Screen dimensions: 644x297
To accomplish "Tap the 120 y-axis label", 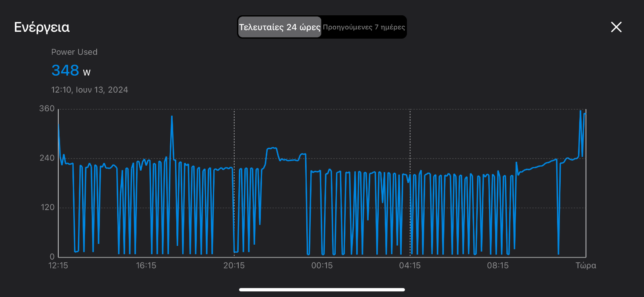I will pyautogui.click(x=47, y=207).
